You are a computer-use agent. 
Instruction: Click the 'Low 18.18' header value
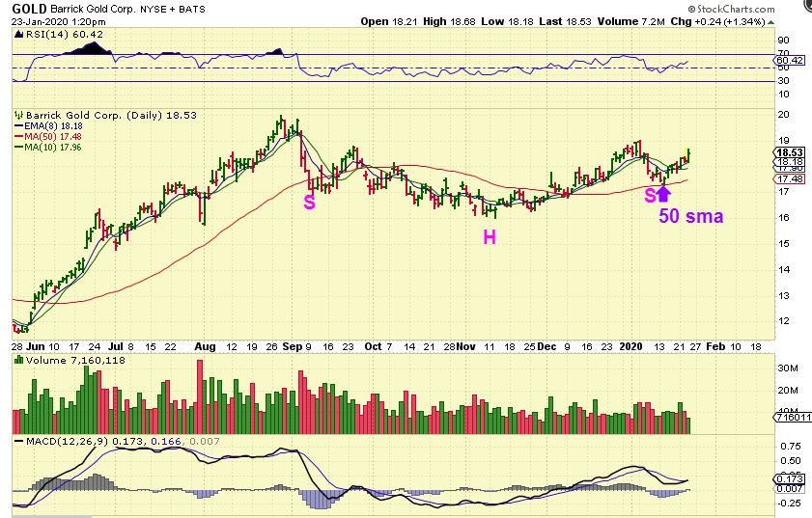[507, 21]
